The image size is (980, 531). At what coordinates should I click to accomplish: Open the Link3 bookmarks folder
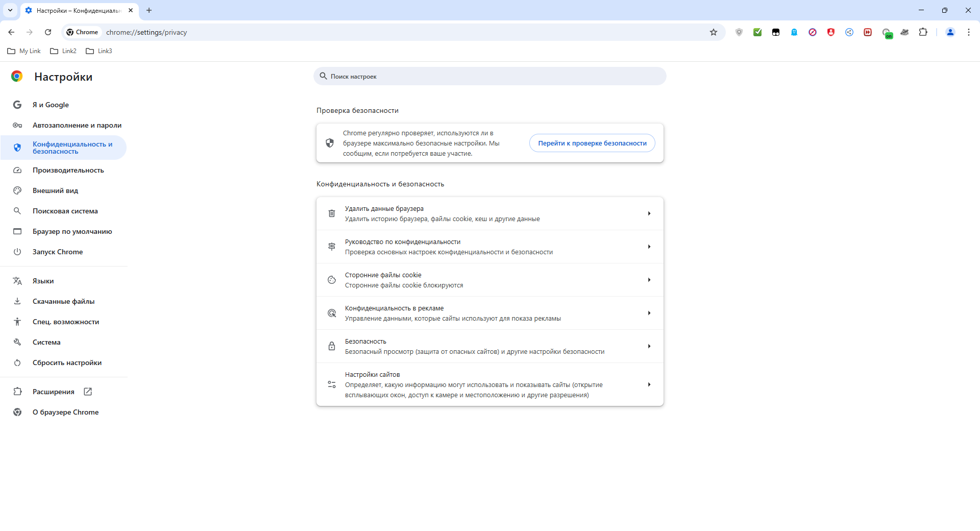click(x=99, y=51)
